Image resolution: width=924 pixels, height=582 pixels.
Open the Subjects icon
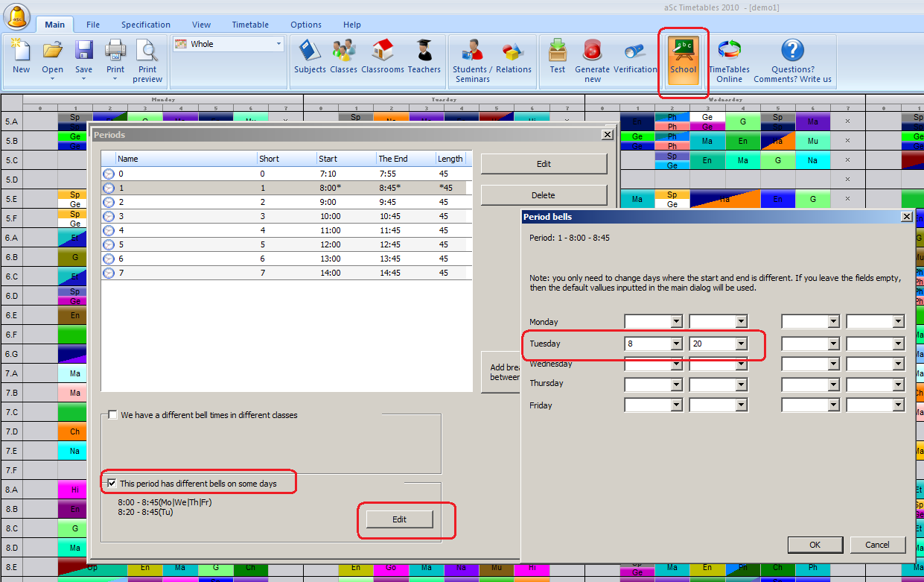point(310,57)
